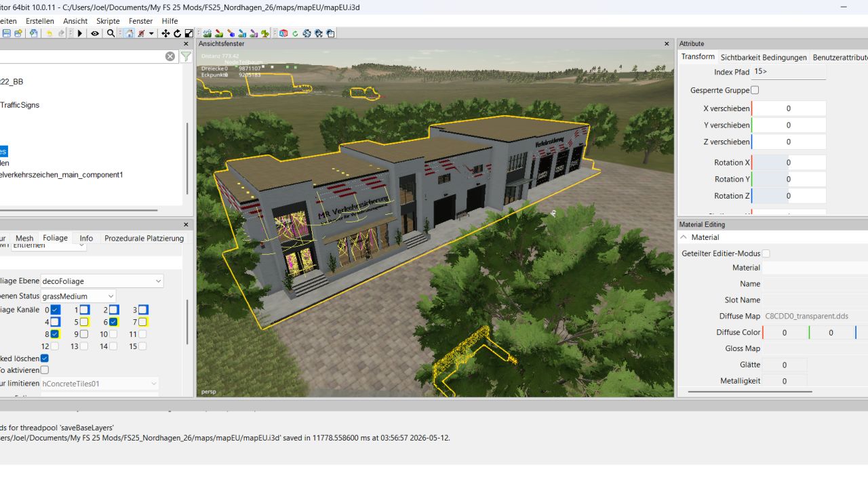Screen dimensions: 868x488
Task: Switch to the Info tab
Action: point(86,238)
